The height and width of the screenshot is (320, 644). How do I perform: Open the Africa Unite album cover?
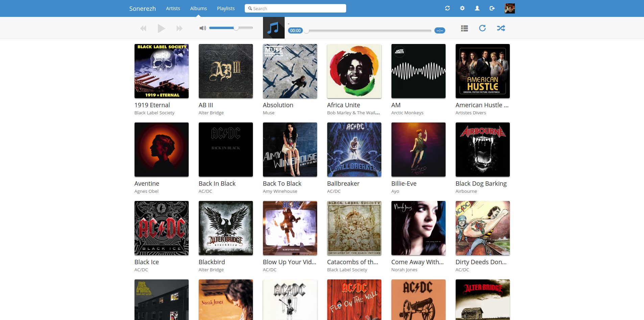click(x=354, y=71)
